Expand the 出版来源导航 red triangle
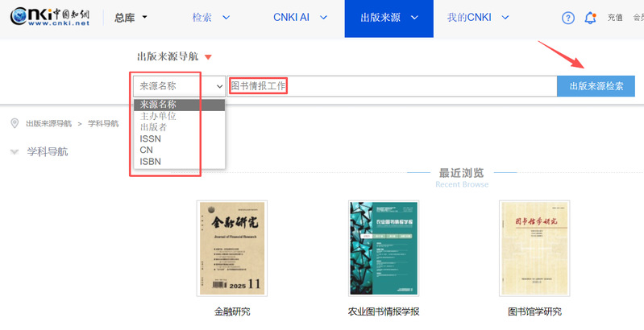Image resolution: width=644 pixels, height=330 pixels. pos(207,57)
